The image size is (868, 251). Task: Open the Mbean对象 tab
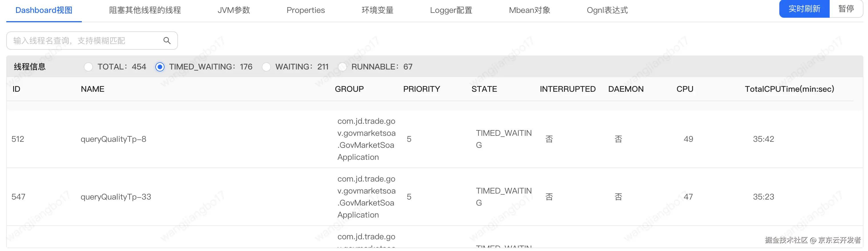(529, 10)
